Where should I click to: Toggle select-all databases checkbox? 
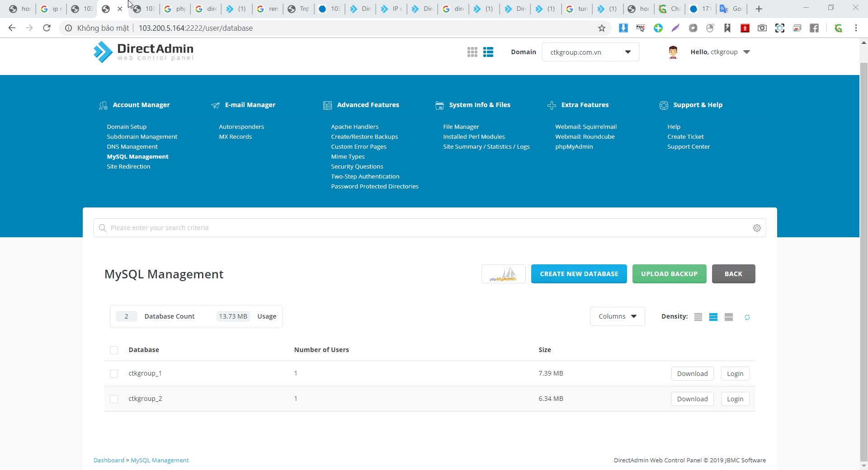tap(114, 350)
